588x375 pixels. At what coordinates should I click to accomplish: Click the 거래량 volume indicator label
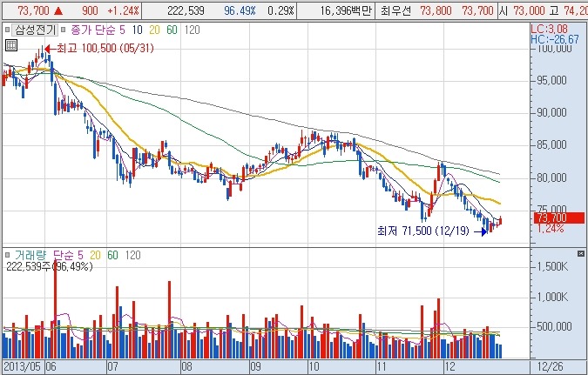(x=30, y=256)
